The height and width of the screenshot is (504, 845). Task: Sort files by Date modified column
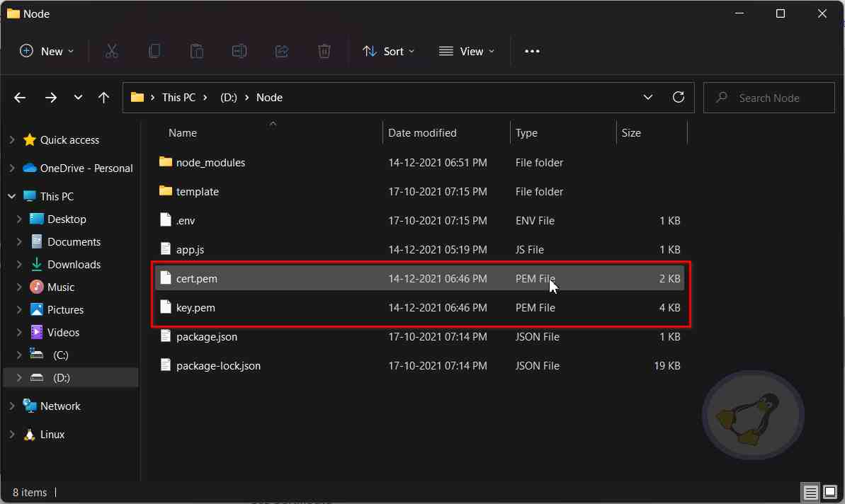[422, 133]
